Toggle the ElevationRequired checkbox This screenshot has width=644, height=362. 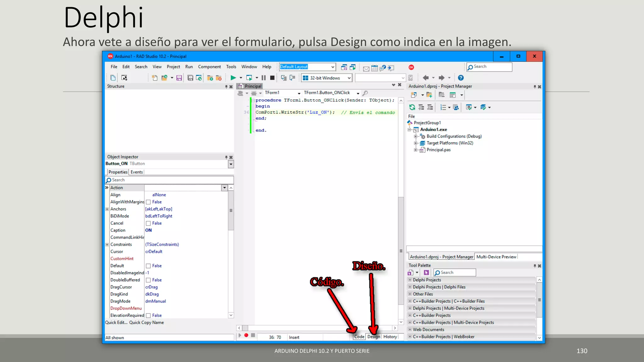148,315
